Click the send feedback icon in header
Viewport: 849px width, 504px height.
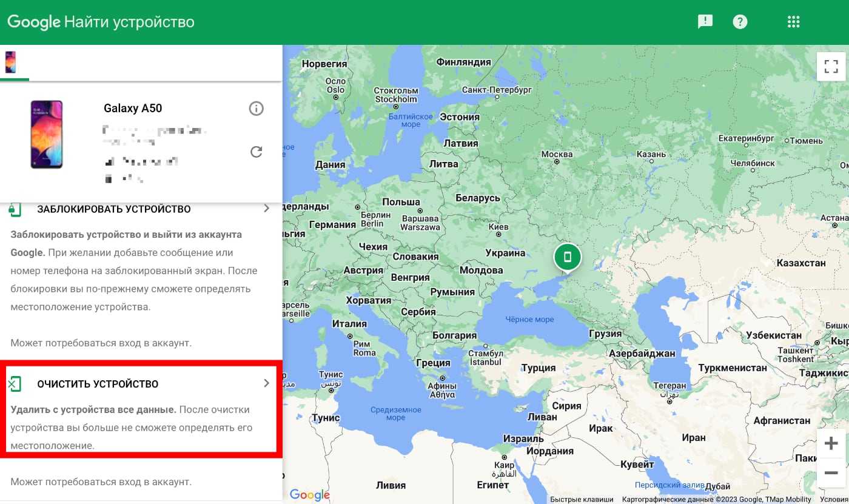tap(705, 22)
